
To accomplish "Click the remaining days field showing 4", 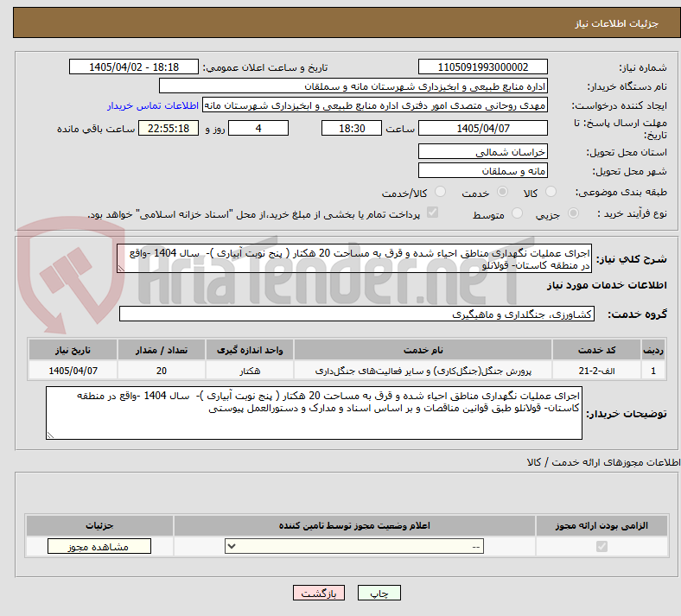I will click(x=258, y=128).
